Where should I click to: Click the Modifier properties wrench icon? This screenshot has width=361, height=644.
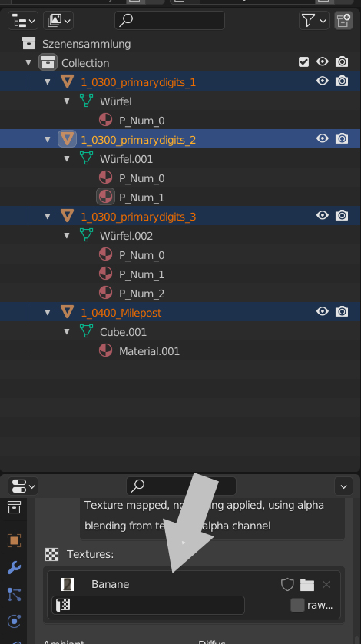pos(14,567)
